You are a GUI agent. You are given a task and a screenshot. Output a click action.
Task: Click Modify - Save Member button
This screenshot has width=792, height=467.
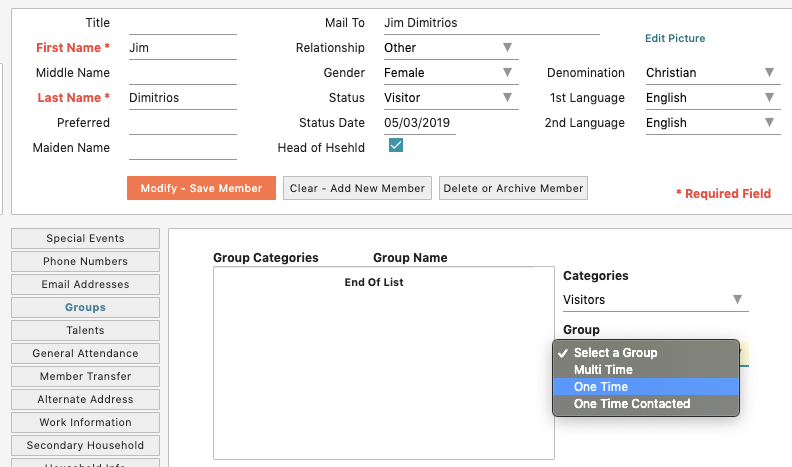[x=202, y=188]
